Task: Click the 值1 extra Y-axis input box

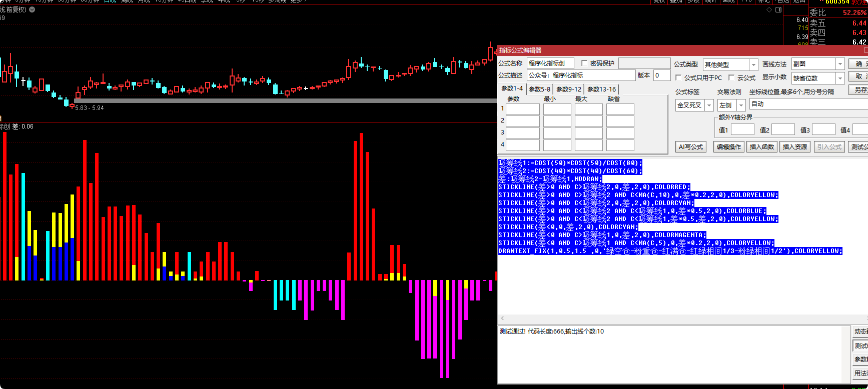Action: coord(742,130)
